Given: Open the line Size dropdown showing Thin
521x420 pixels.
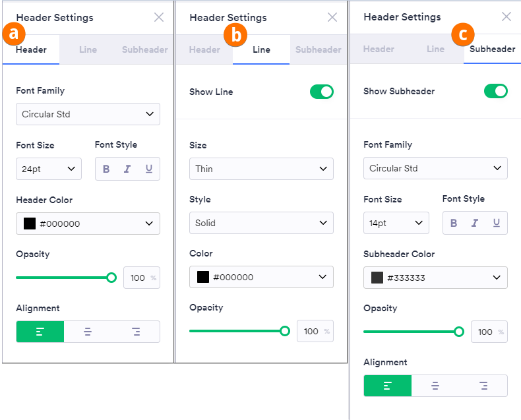Looking at the screenshot, I should [x=261, y=169].
